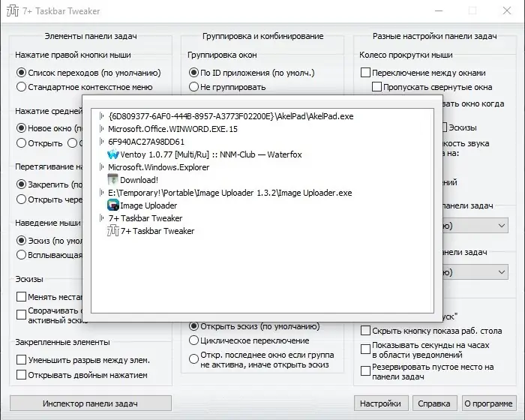
Task: Select 'Новое окно' middle-click radio
Action: pyautogui.click(x=21, y=128)
